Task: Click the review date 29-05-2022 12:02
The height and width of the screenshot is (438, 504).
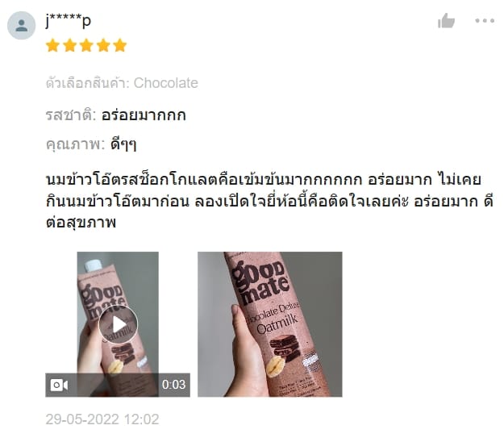Action: point(102,419)
